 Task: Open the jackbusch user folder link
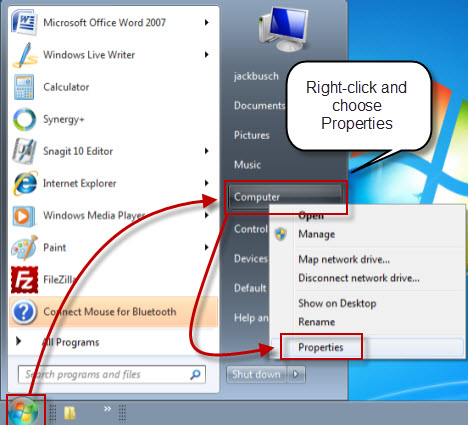click(256, 76)
